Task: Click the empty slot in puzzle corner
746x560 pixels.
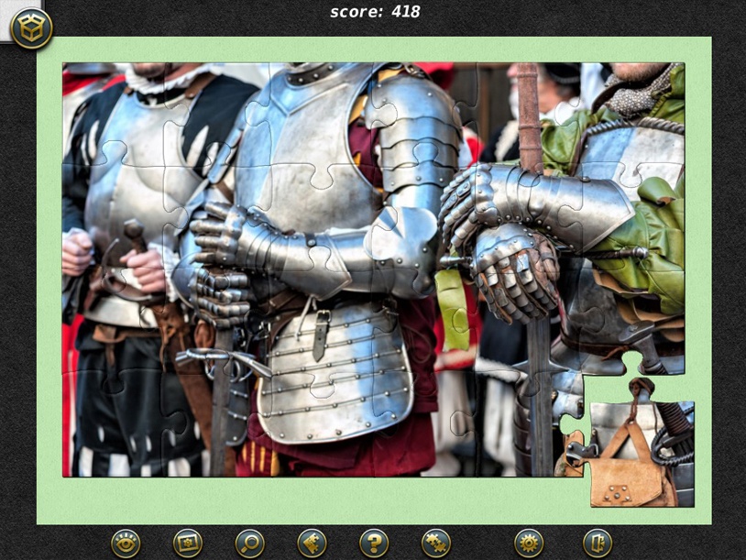Action: 635,426
